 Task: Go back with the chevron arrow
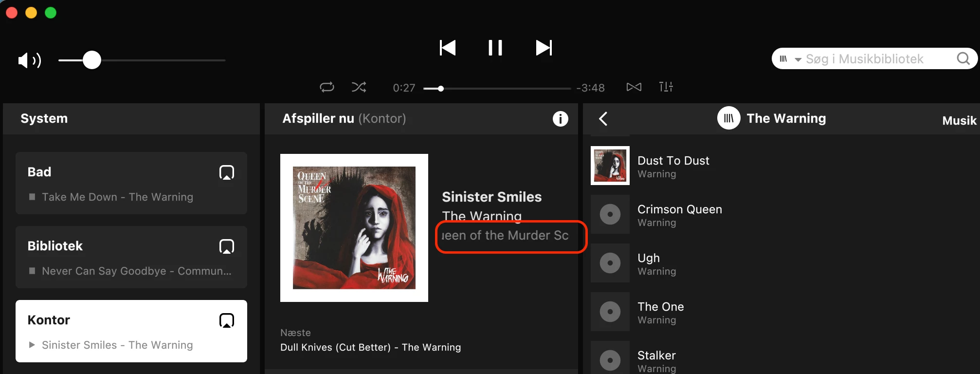click(603, 119)
